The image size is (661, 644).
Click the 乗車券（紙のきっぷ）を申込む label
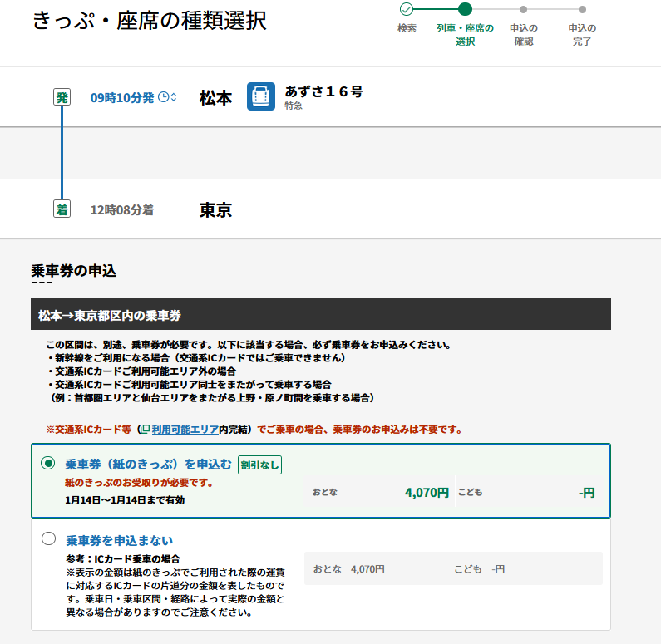(x=148, y=465)
